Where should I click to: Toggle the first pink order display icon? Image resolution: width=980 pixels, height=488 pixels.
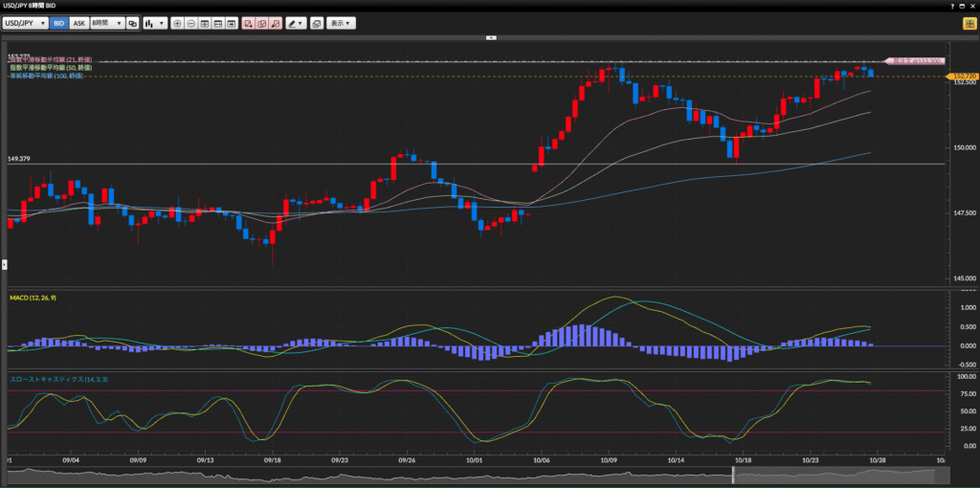tap(248, 22)
